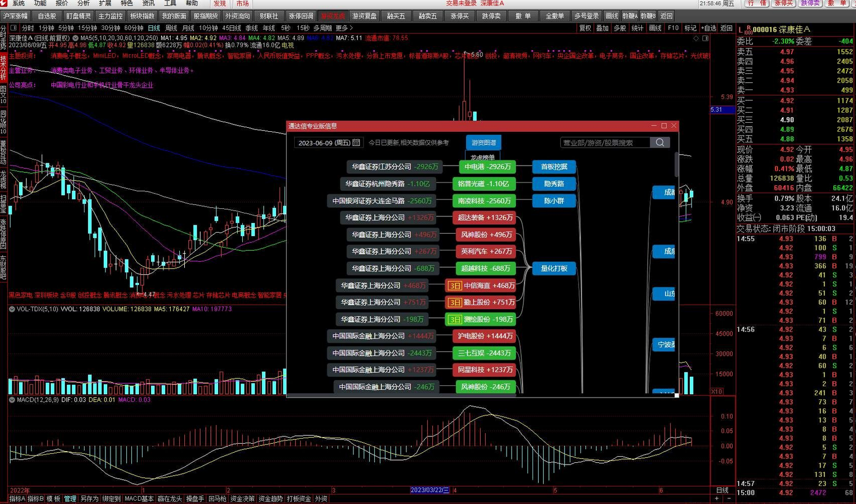This screenshot has height=504, width=856.
Task: Type in 营业部/游资/股票搜索 field
Action: 605,142
